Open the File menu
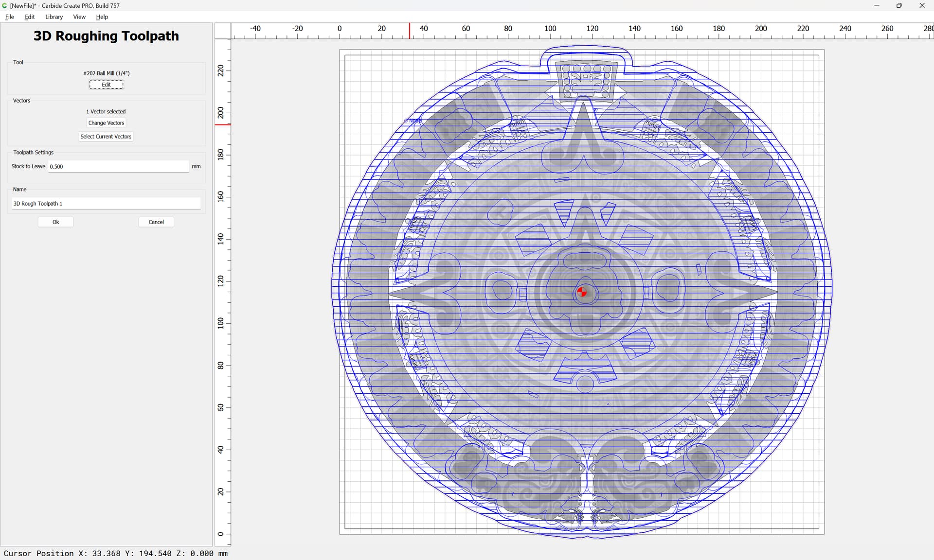Screen dimensions: 934x560 [9, 17]
